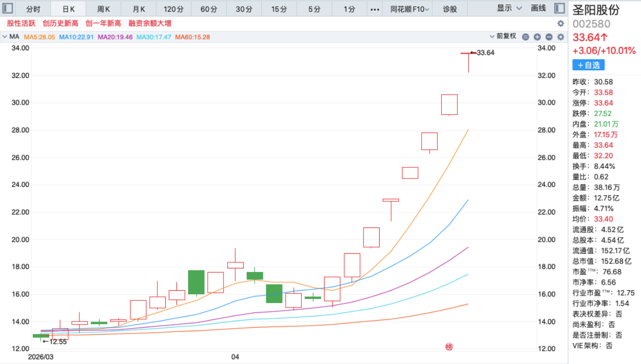Click the plus circle zoom-in icon
Viewport: 641px width, 364px height.
click(548, 37)
